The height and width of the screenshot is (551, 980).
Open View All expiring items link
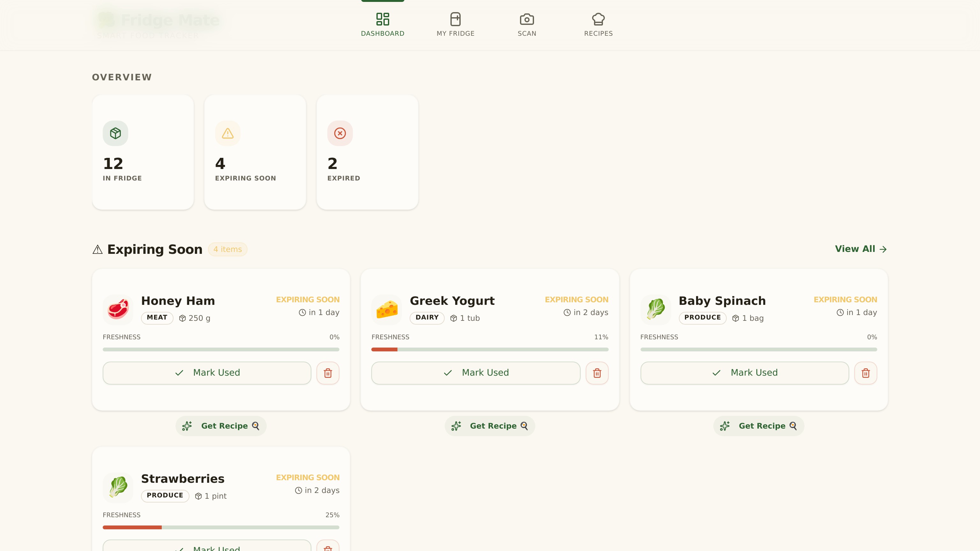tap(861, 249)
